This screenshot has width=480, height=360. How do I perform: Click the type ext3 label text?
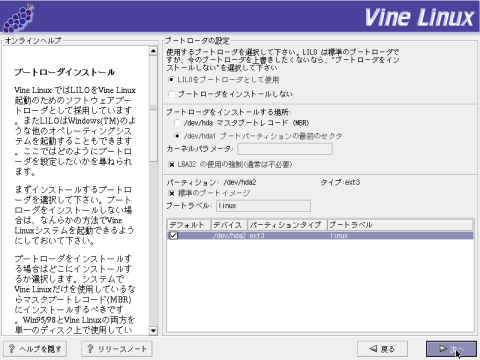(340, 182)
